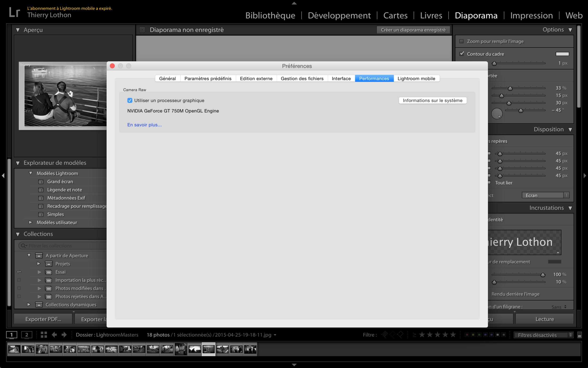The height and width of the screenshot is (368, 588).
Task: Switch to the Interface preferences tab
Action: pos(341,78)
